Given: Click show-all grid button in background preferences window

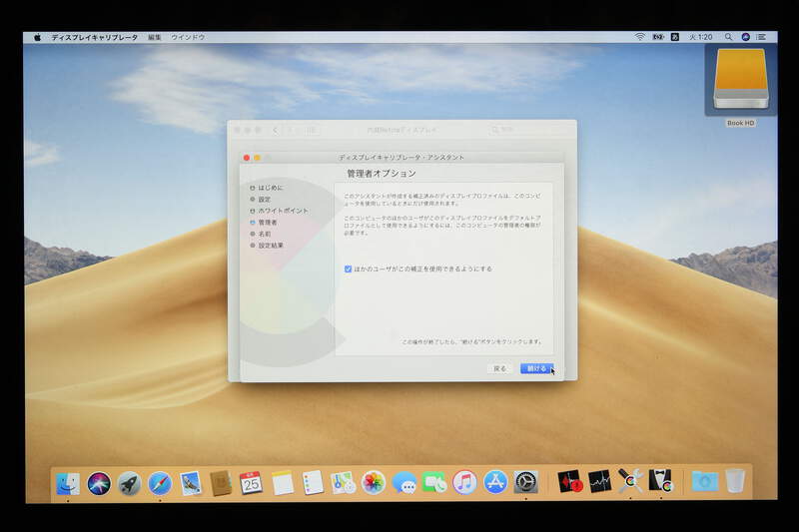Looking at the screenshot, I should (312, 131).
